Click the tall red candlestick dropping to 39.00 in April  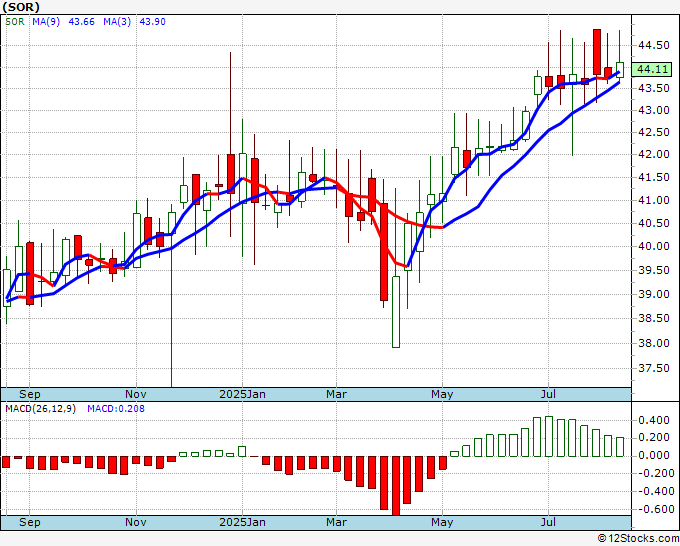point(384,252)
